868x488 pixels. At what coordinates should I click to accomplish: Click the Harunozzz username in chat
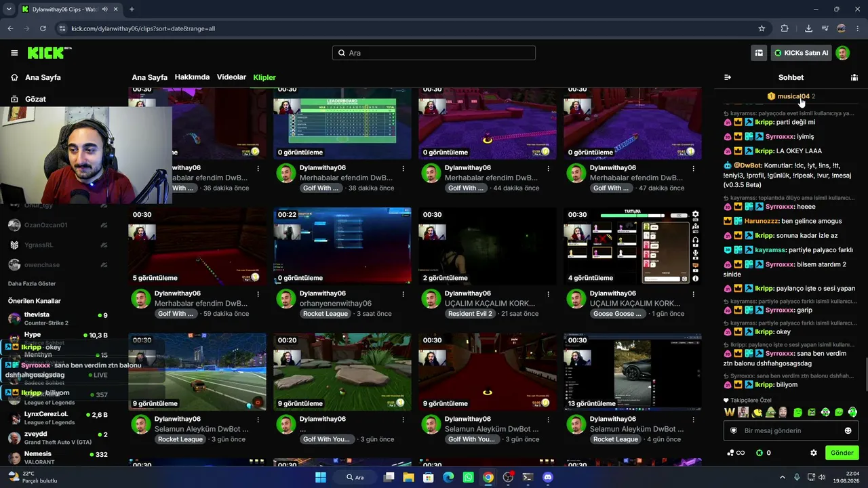tap(762, 221)
